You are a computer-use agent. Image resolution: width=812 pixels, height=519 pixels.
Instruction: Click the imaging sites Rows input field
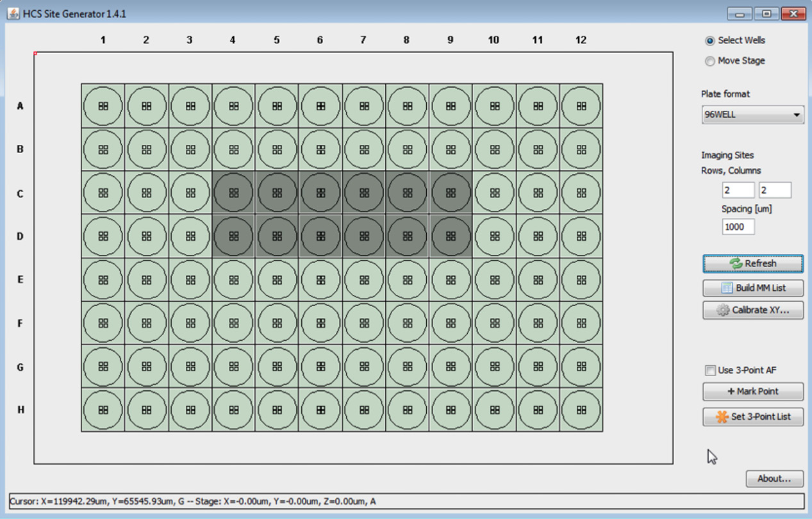click(738, 190)
